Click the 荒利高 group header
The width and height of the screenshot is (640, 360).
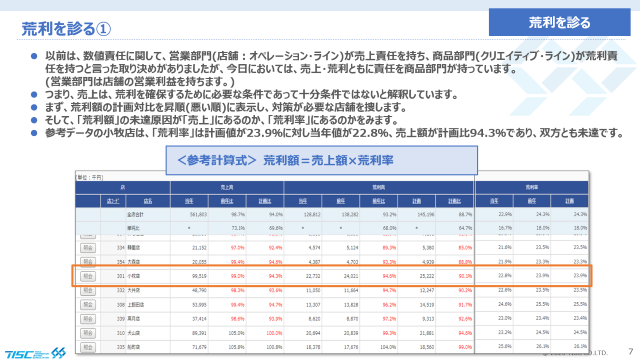[x=378, y=188]
